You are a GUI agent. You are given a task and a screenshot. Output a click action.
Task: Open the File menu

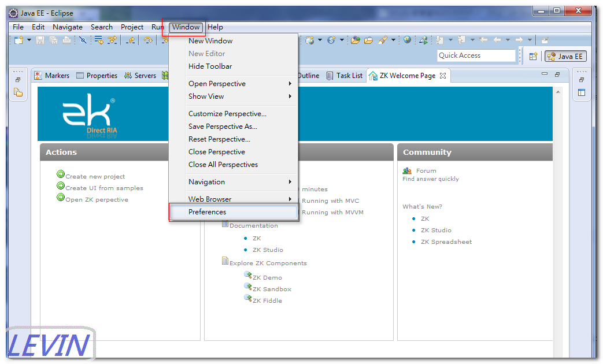[x=18, y=27]
